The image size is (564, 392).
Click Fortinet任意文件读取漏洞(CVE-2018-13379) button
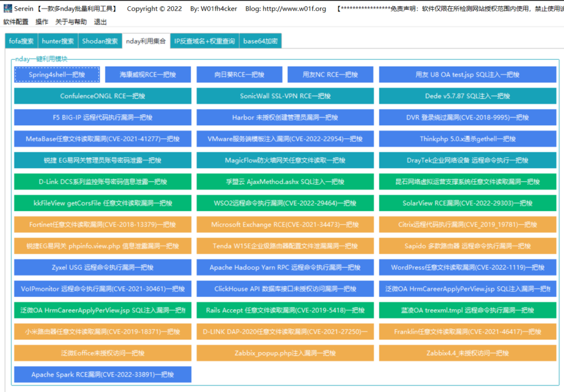[102, 224]
